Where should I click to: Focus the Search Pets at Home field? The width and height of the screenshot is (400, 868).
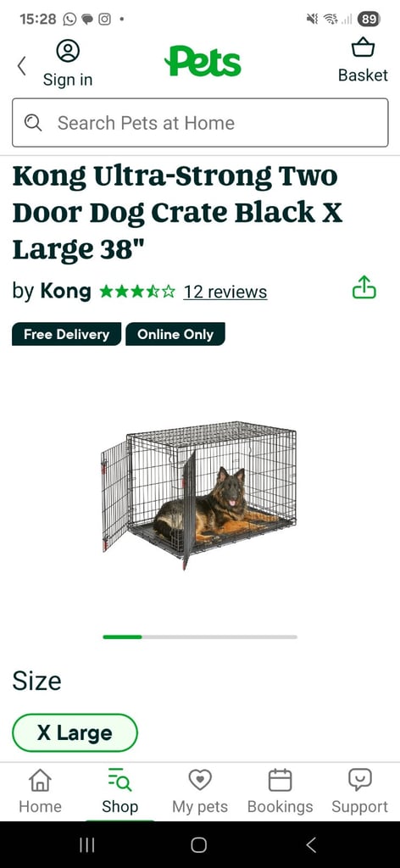tap(200, 123)
